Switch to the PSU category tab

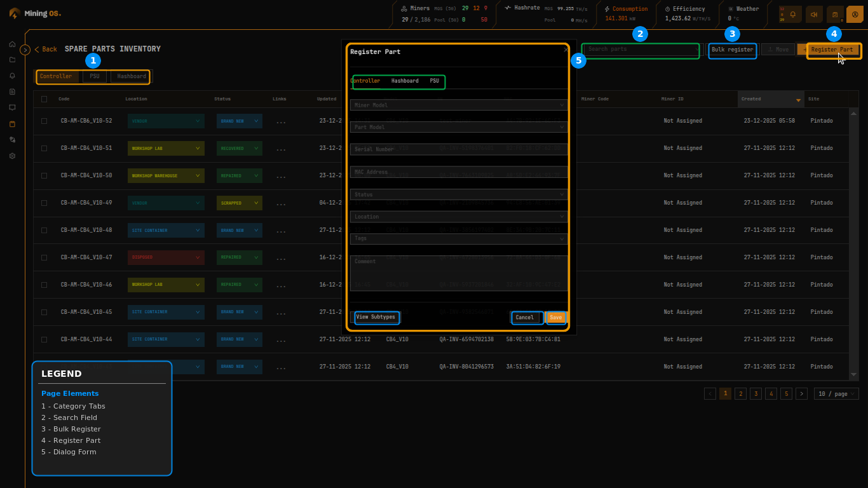(94, 76)
